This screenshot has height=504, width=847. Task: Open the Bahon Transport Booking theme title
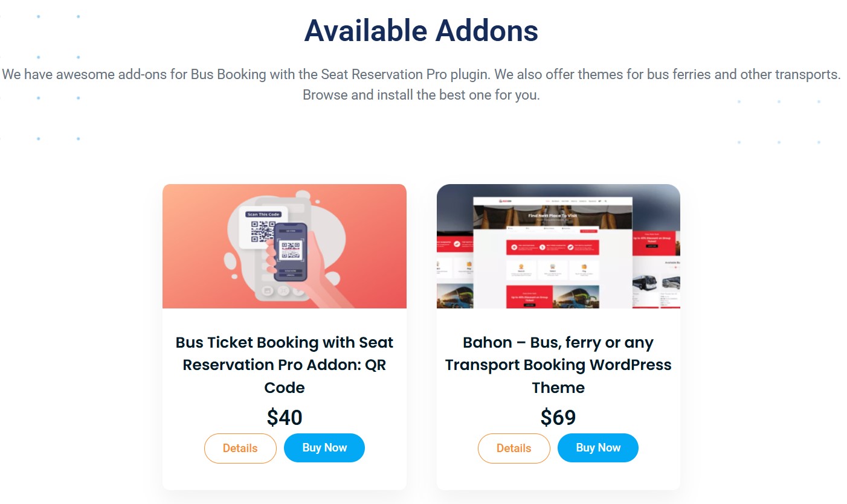coord(558,365)
